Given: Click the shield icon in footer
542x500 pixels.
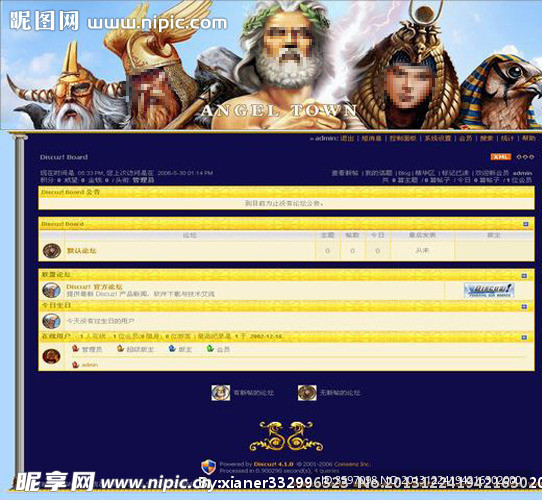Looking at the screenshot, I should (x=208, y=467).
